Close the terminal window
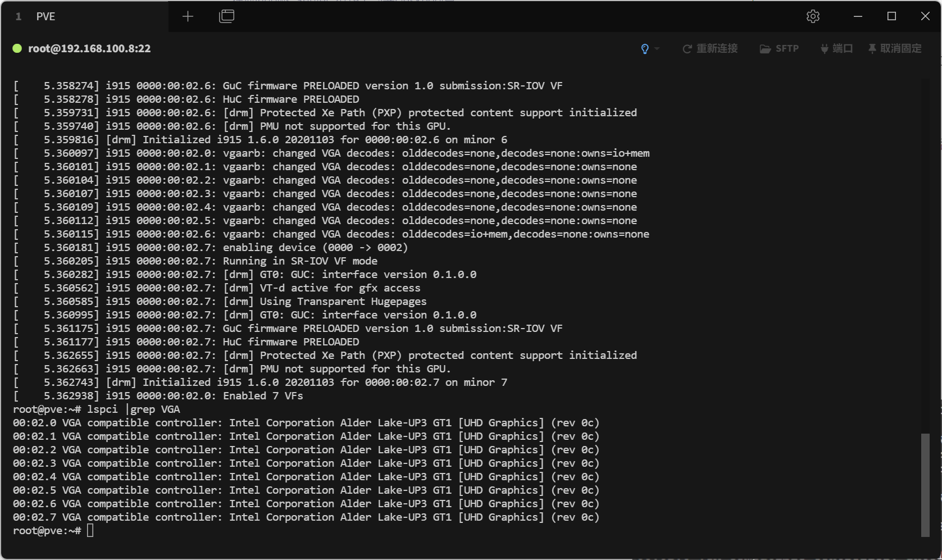This screenshot has height=560, width=942. pyautogui.click(x=925, y=16)
